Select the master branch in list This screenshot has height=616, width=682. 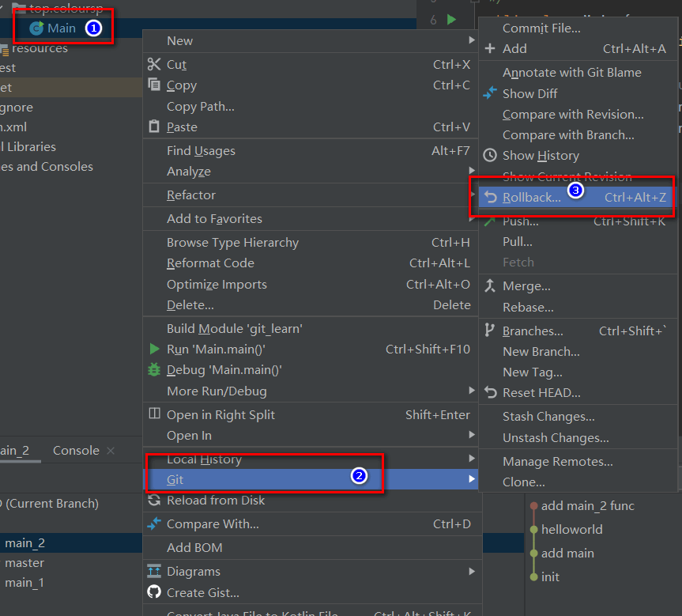pos(24,563)
